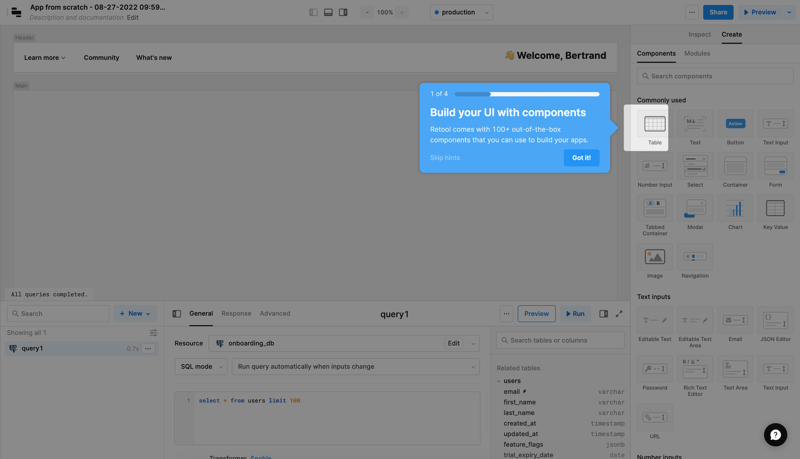This screenshot has width=800, height=459.
Task: Click Got it! in the hint popup
Action: coord(582,158)
